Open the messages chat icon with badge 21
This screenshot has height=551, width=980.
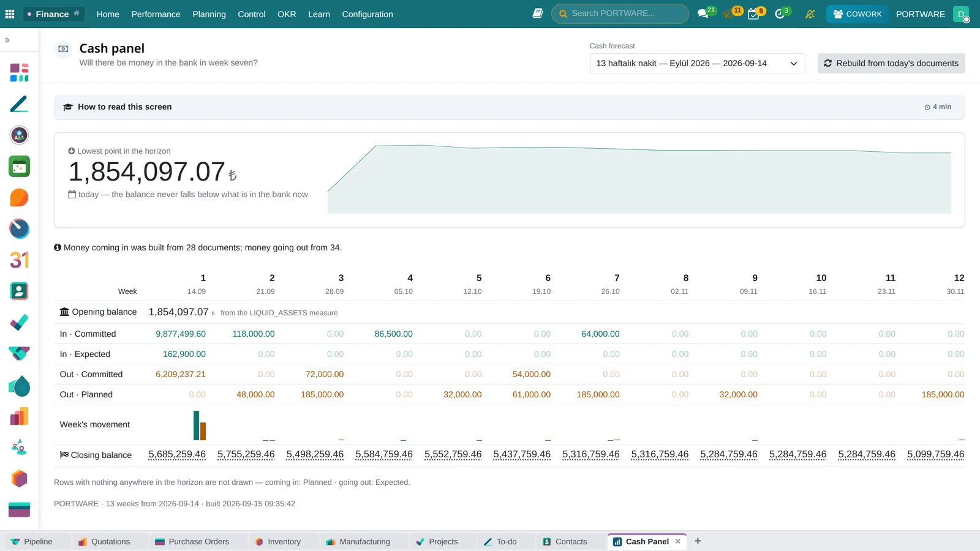point(703,13)
